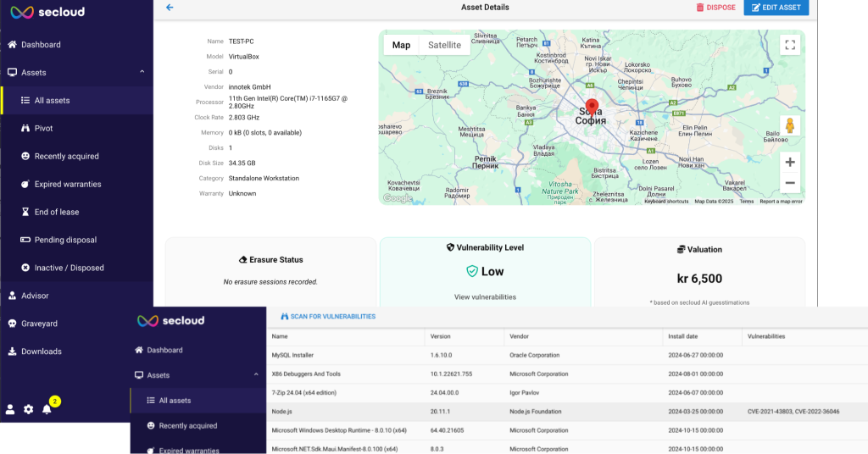This screenshot has height=454, width=868.
Task: Click View vulnerabilities link
Action: [x=485, y=297]
